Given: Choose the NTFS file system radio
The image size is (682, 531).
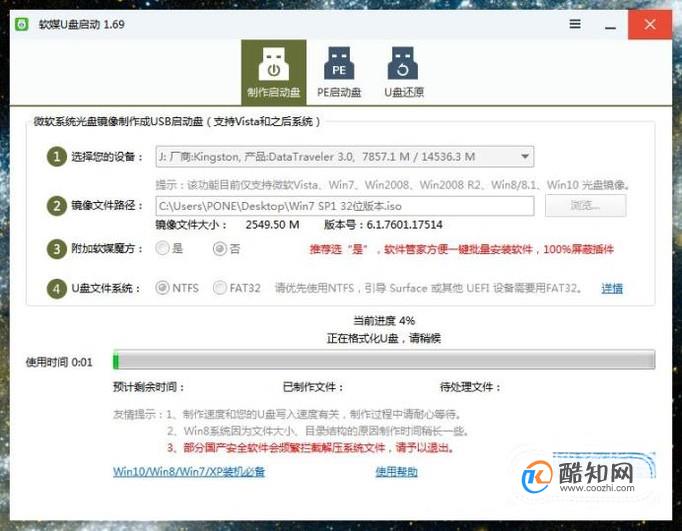Looking at the screenshot, I should (x=162, y=288).
